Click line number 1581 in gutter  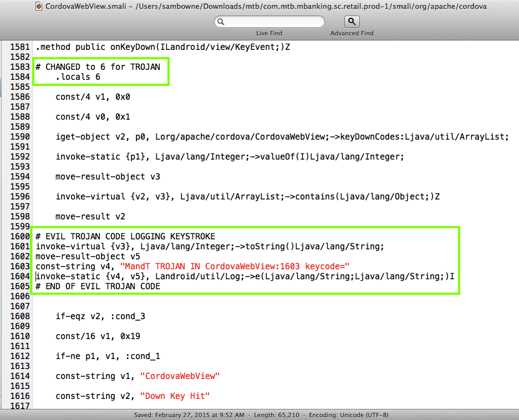click(x=20, y=47)
